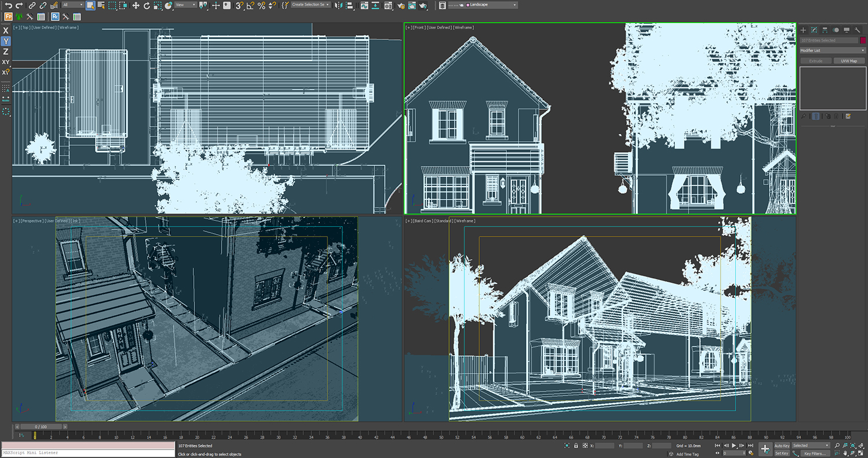Open the Create command panel tab
The width and height of the screenshot is (868, 458).
pyautogui.click(x=803, y=30)
